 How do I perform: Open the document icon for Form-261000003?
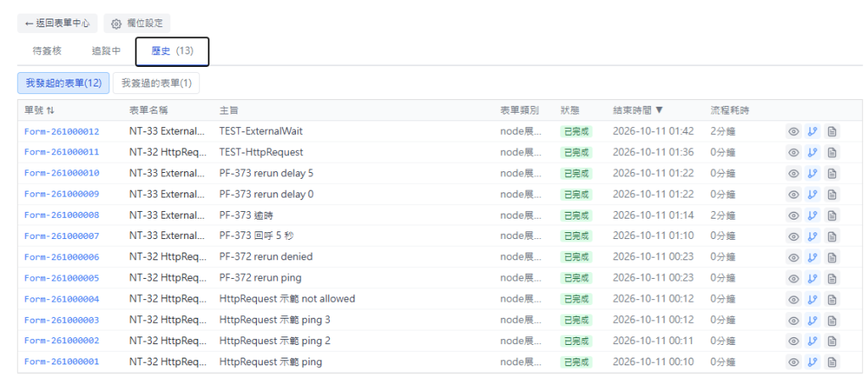(832, 320)
